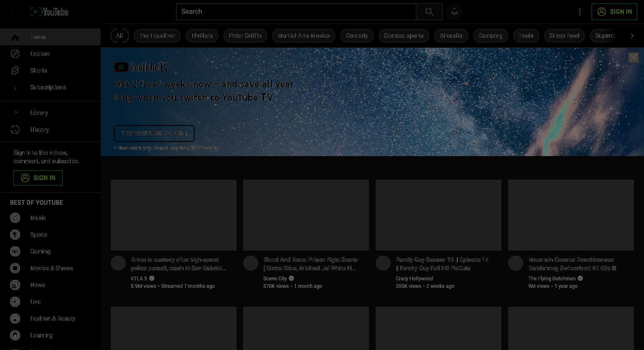
Task: Click The Flying Dutchman channel avatar
Action: coord(516,263)
